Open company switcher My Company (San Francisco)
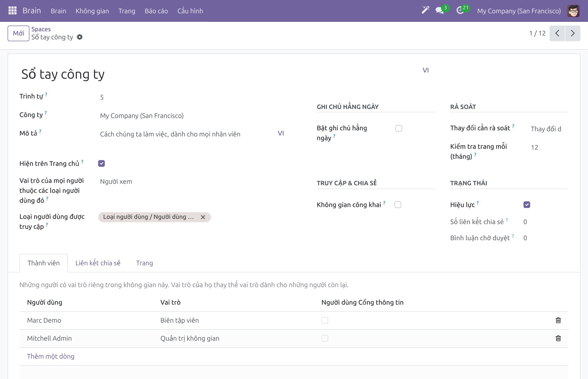This screenshot has width=588, height=379. coord(519,11)
